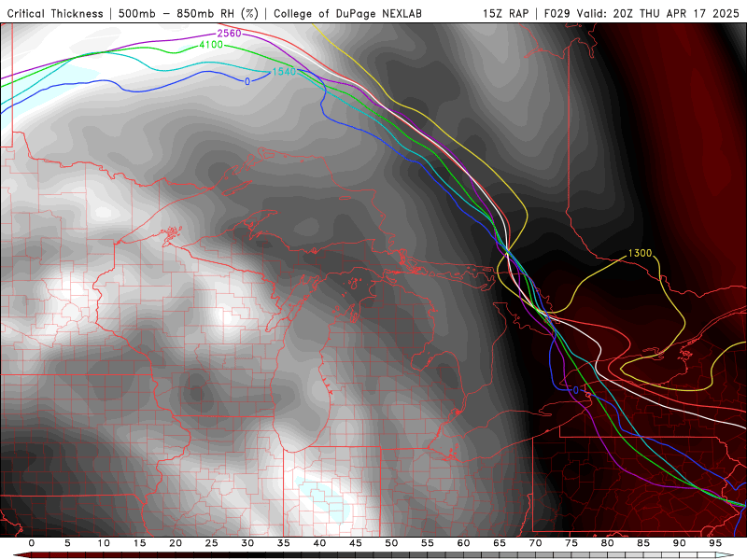
Task: Click the '5' value on the color scale
Action: (67, 543)
